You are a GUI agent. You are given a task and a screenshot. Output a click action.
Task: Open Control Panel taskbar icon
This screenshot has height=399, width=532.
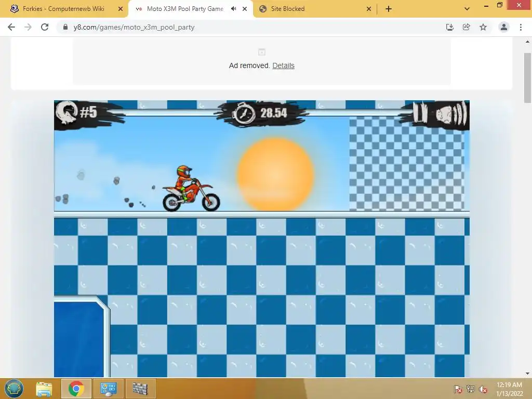(108, 389)
